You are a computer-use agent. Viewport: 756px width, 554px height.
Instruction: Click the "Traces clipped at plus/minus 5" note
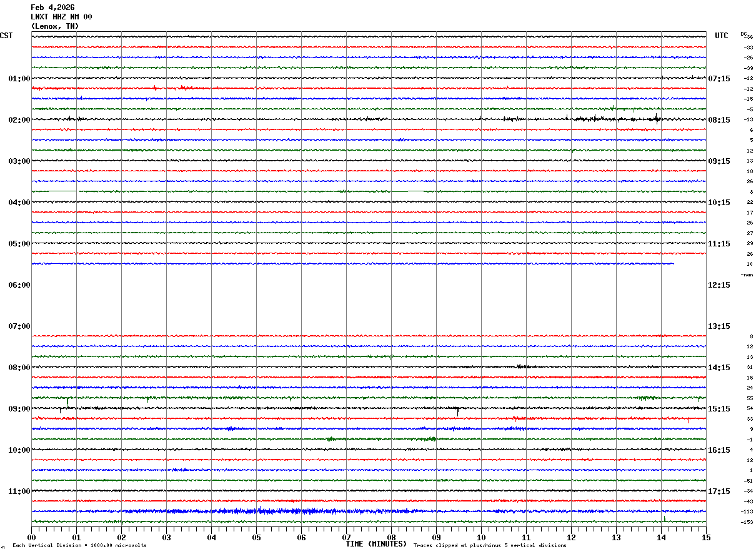pyautogui.click(x=490, y=546)
